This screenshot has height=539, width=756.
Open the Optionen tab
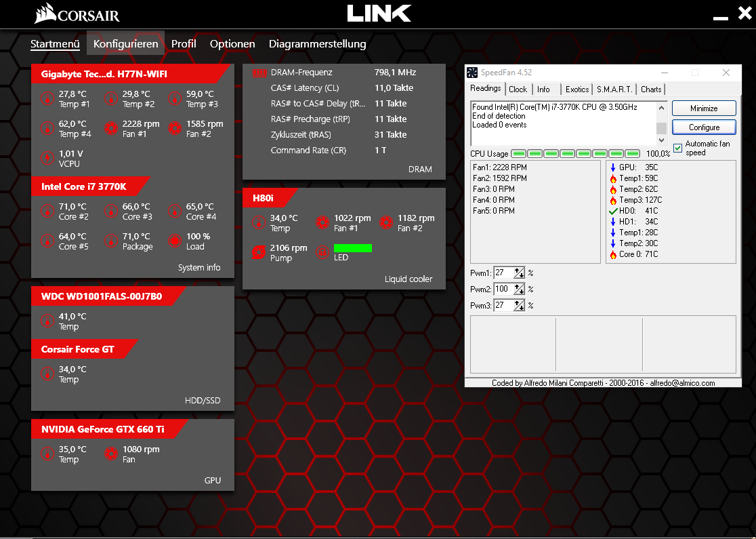(232, 44)
